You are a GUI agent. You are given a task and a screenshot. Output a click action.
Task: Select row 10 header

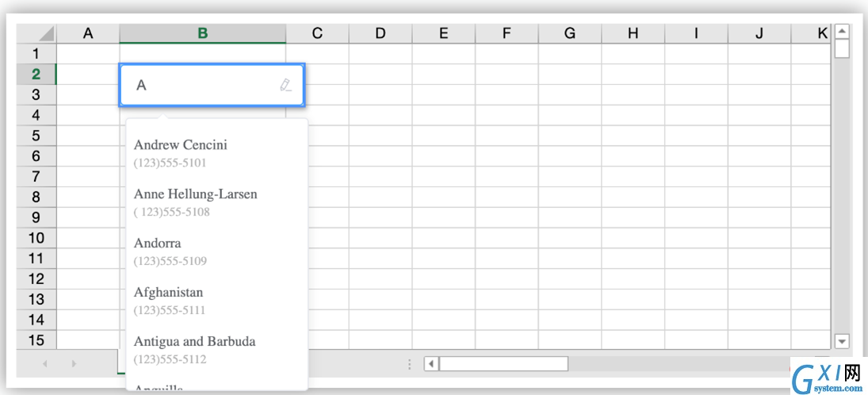tap(36, 238)
